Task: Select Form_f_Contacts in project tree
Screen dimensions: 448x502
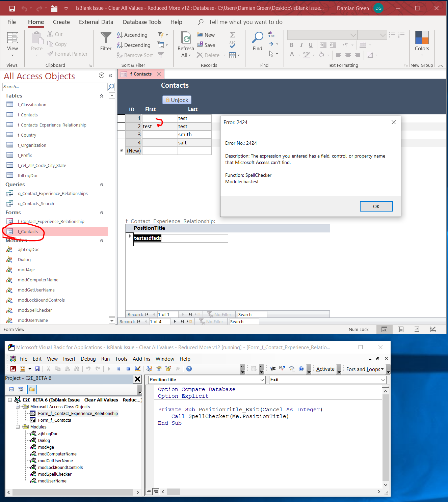Action: pyautogui.click(x=54, y=420)
